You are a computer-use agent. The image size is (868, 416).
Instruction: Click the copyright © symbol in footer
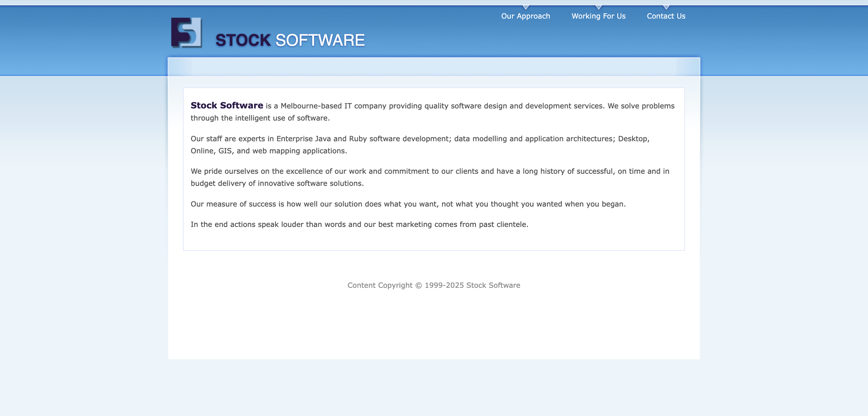point(418,285)
